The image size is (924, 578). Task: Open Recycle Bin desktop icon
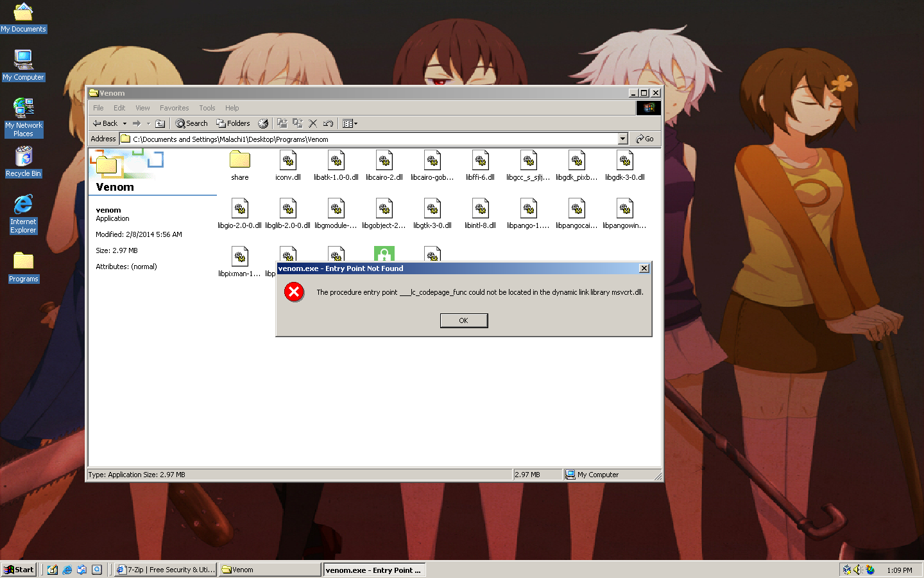(x=24, y=162)
